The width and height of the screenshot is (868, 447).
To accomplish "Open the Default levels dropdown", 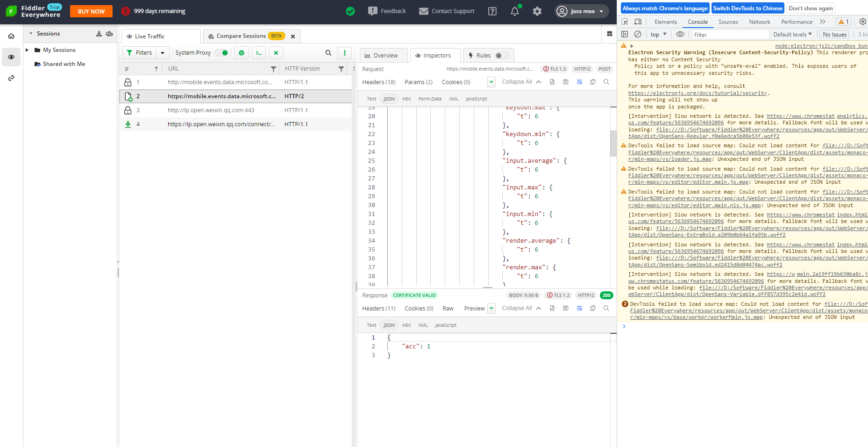I will click(793, 34).
